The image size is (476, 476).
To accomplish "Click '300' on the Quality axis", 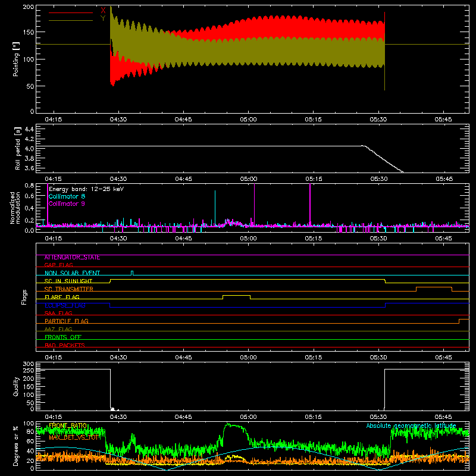I will tap(29, 364).
